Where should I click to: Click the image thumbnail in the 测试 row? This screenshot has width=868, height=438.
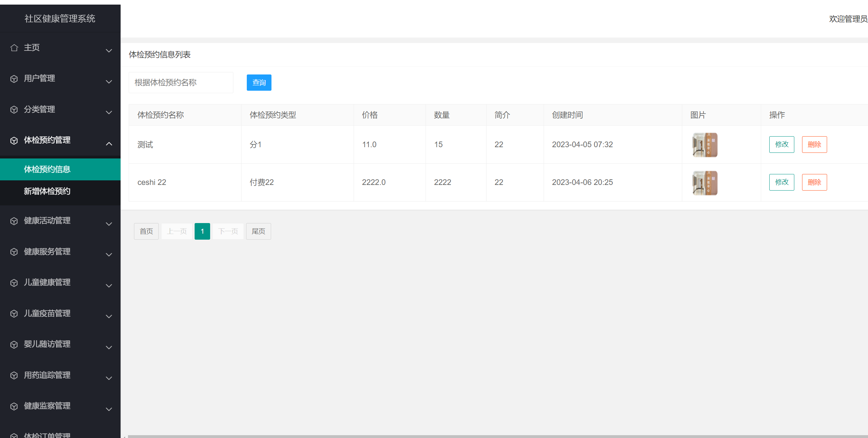[x=704, y=145]
